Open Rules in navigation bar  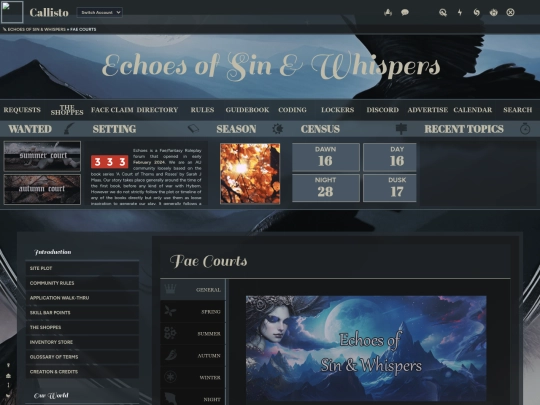click(202, 110)
